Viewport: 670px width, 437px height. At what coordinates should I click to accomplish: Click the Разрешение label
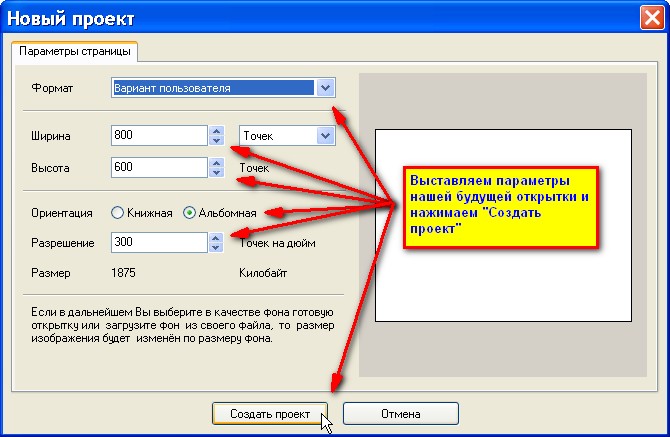tap(62, 243)
